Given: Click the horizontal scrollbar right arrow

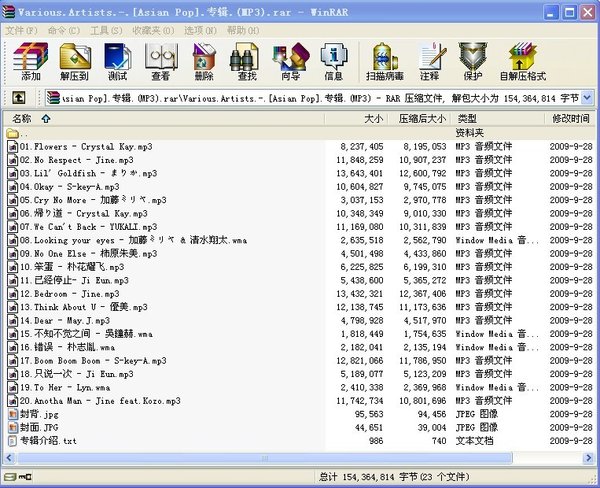Looking at the screenshot, I should [x=588, y=458].
